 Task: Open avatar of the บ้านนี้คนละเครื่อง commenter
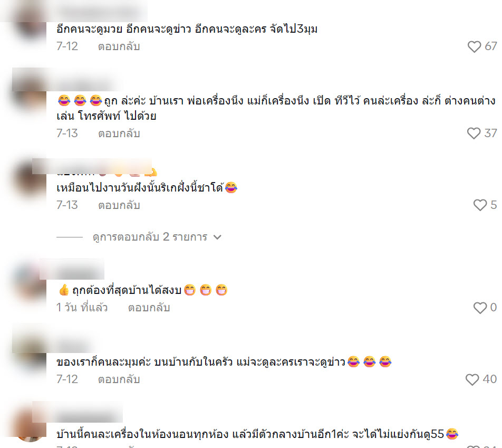point(31,426)
